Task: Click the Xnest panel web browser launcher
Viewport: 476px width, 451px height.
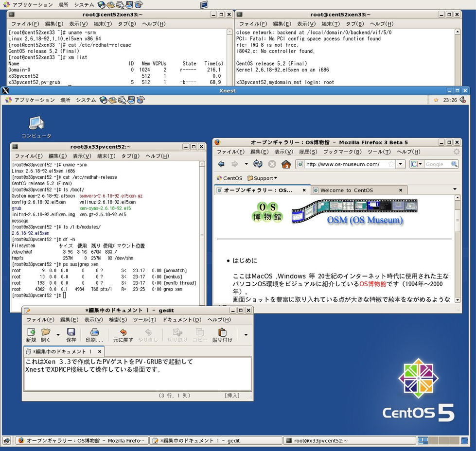Action: (104, 100)
